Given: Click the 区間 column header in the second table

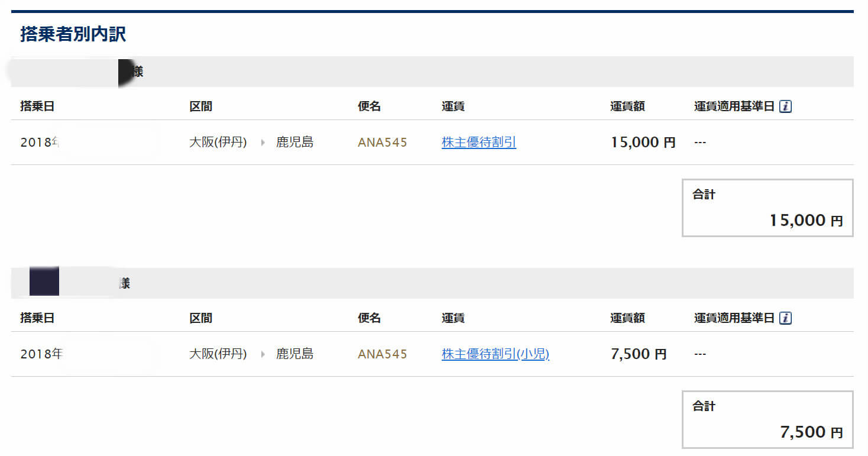Looking at the screenshot, I should tap(200, 318).
